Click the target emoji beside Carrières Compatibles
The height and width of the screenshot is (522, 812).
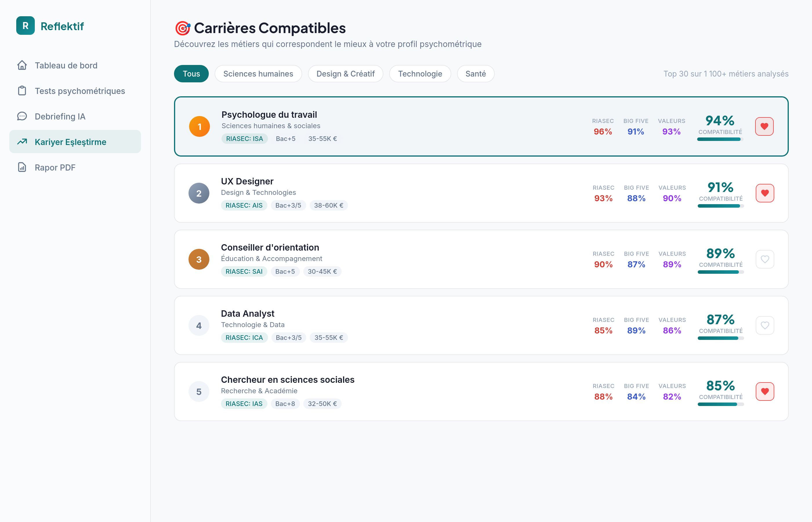click(183, 28)
